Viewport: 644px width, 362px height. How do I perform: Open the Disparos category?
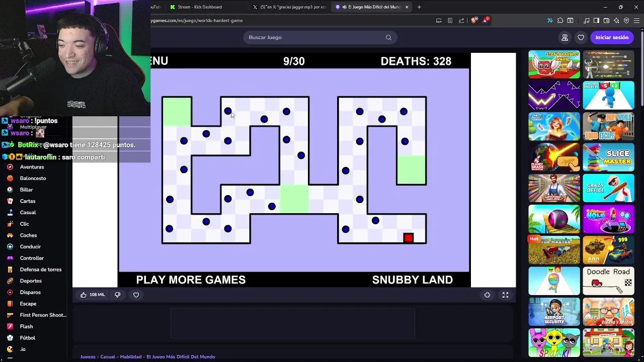pyautogui.click(x=30, y=292)
